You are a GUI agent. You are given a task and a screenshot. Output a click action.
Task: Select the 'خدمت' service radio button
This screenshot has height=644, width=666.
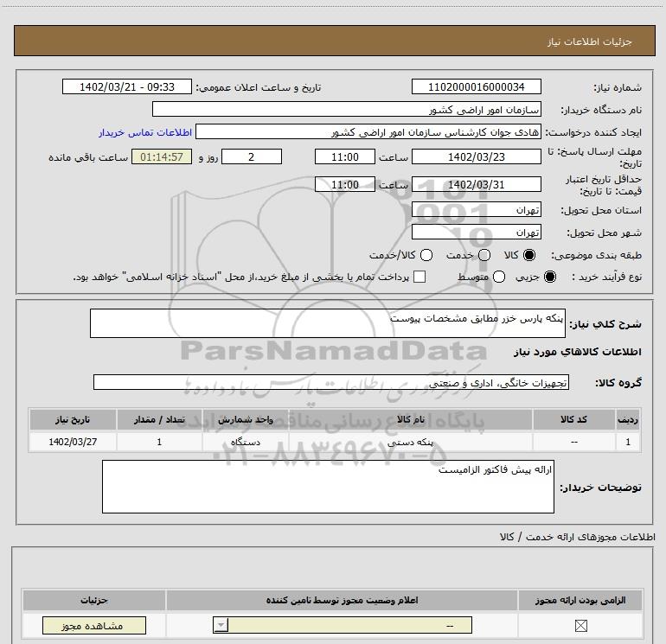click(484, 255)
